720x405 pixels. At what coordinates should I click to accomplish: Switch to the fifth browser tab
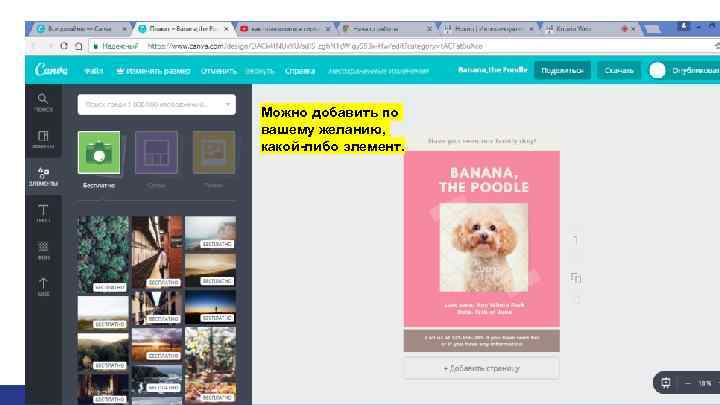489,28
